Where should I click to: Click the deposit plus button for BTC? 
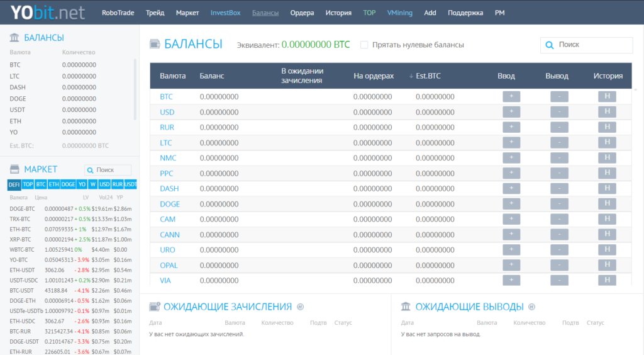[x=511, y=96]
